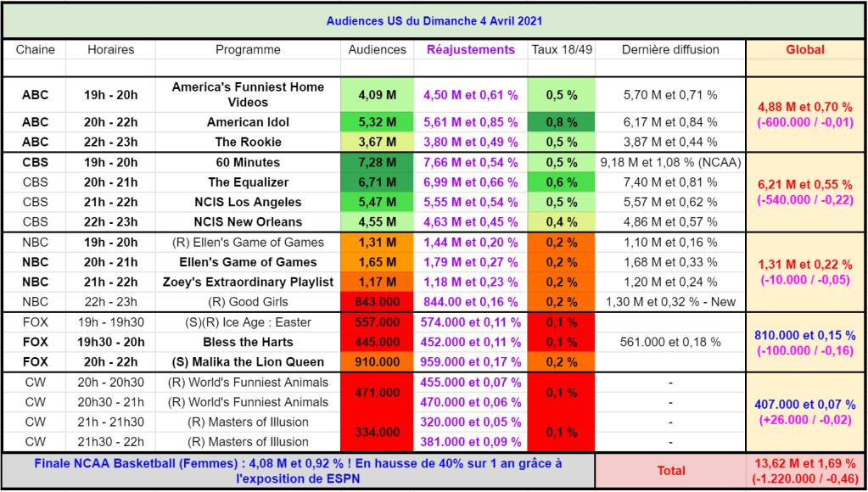This screenshot has height=492, width=868.
Task: Select the 'Dernière diffusion' column header
Action: [670, 49]
